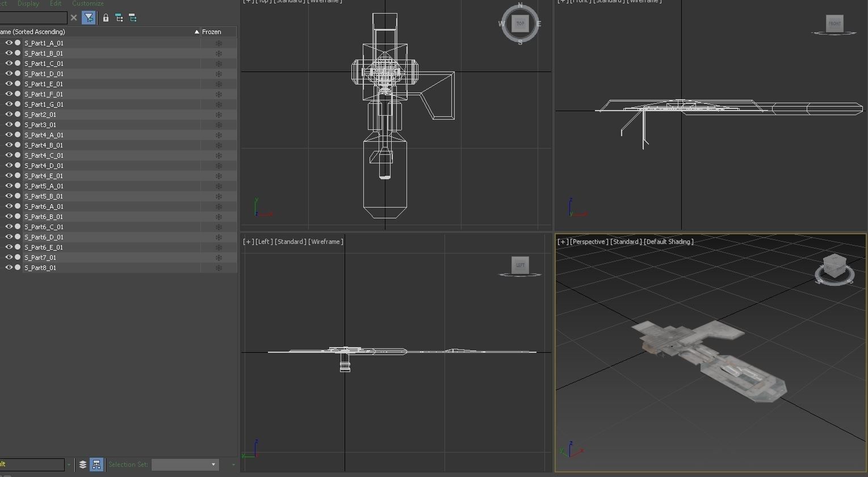Clear the Scene Explorer search filter
The width and height of the screenshot is (868, 477).
74,18
